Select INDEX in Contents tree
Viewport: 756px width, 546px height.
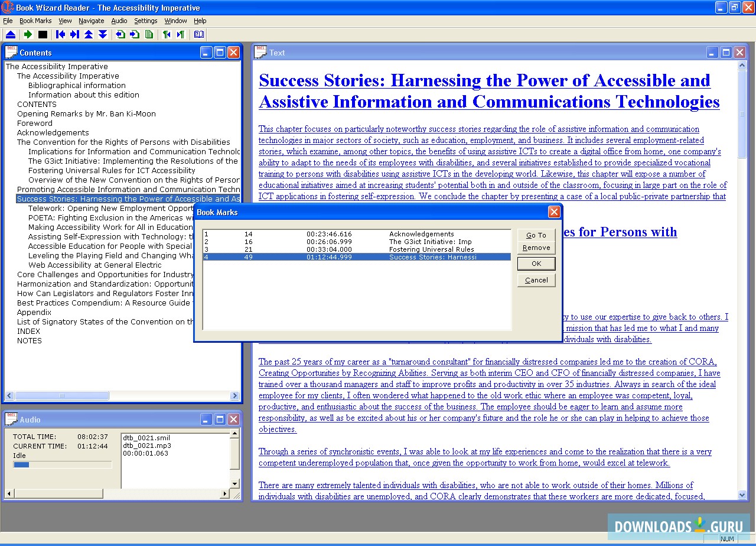(28, 331)
